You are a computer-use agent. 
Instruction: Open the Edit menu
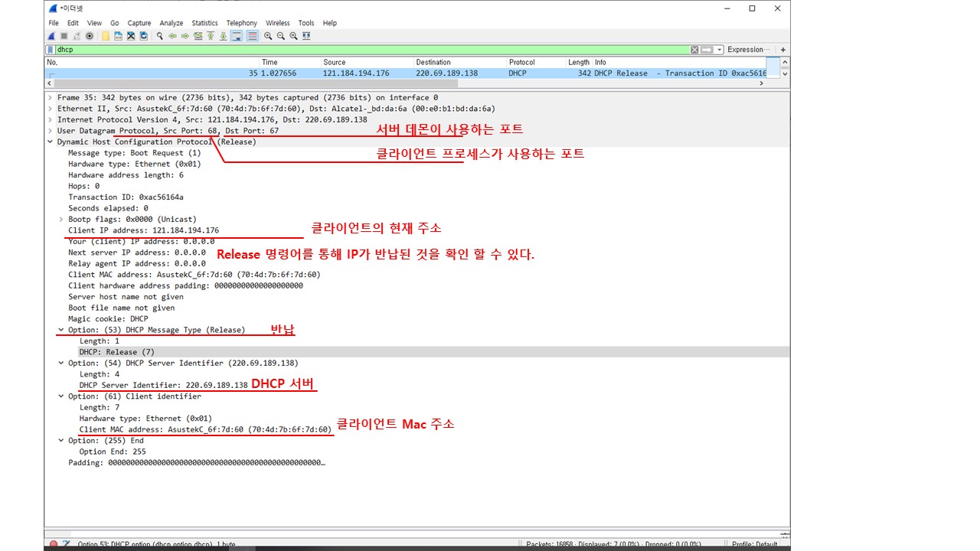point(73,23)
